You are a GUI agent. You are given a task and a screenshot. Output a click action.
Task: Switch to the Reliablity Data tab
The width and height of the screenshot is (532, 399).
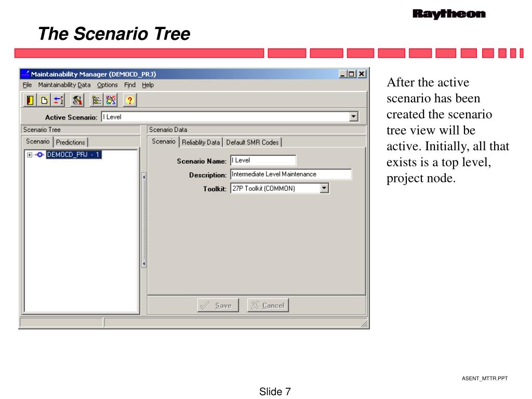click(201, 142)
